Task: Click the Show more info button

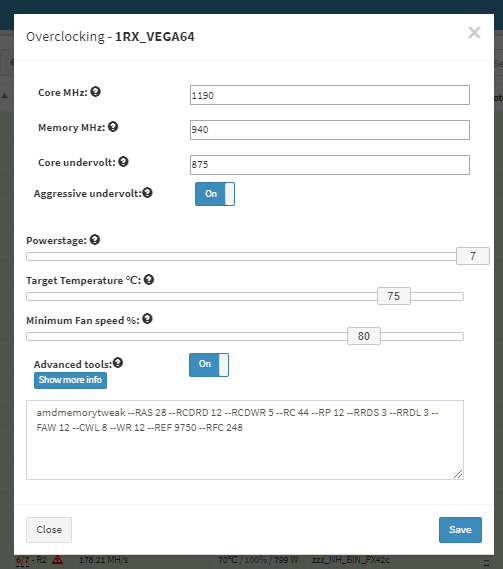Action: click(x=70, y=380)
